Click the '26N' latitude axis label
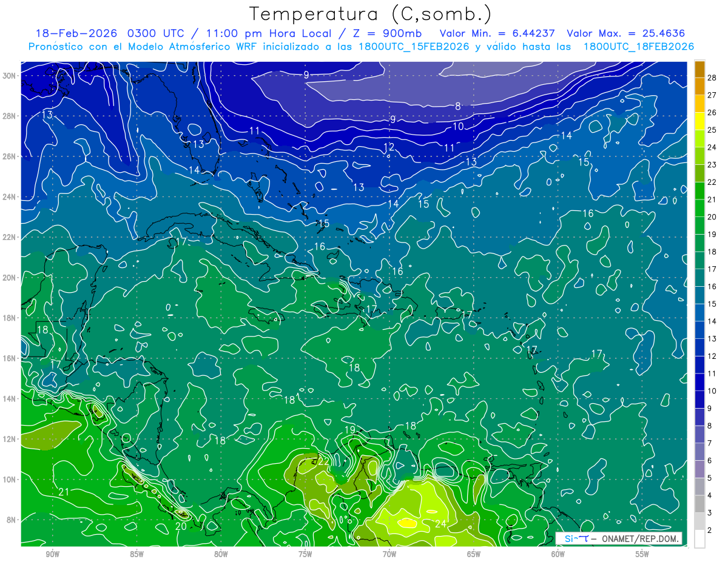Viewport: 728px width, 562px height. [10, 156]
